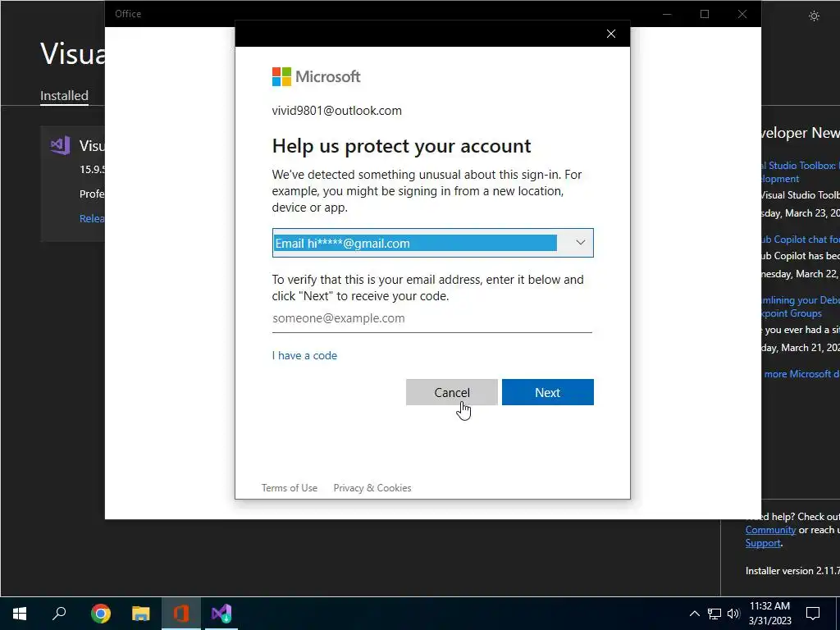
Task: Open the network status tray icon
Action: 714,614
